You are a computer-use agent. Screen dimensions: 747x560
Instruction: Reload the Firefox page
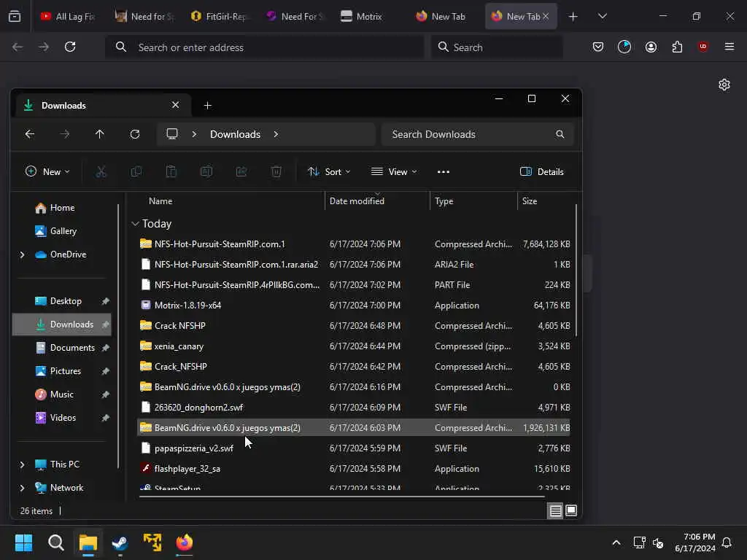70,47
